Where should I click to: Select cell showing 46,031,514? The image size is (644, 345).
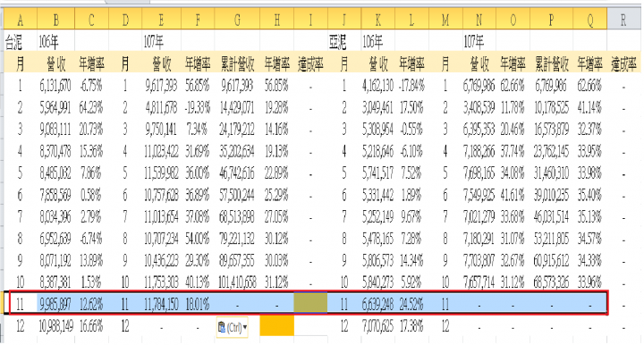click(551, 216)
